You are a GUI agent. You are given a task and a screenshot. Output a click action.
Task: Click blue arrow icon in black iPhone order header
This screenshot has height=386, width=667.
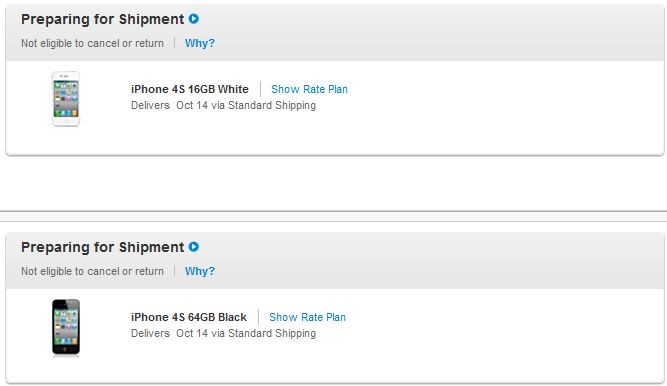click(194, 247)
